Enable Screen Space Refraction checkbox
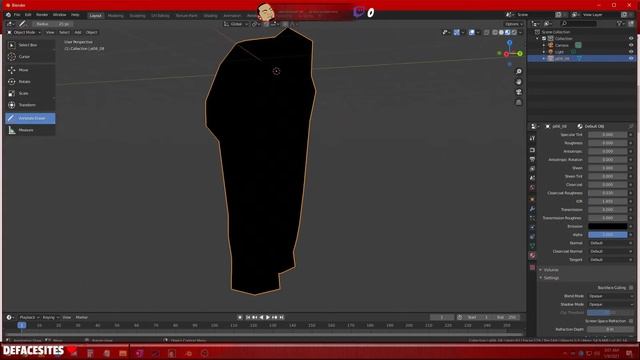Viewport: 640px width, 360px height. [x=631, y=321]
